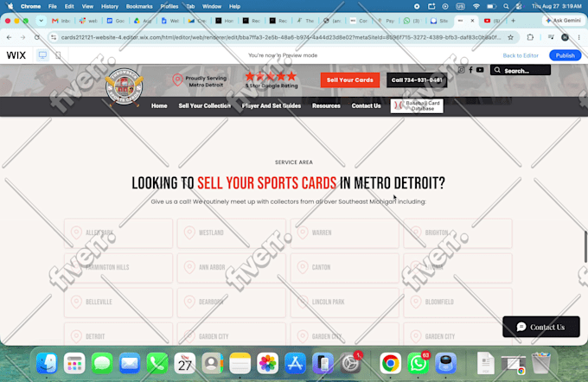Click the Sell Your Cards button
This screenshot has width=588, height=382.
tap(350, 80)
